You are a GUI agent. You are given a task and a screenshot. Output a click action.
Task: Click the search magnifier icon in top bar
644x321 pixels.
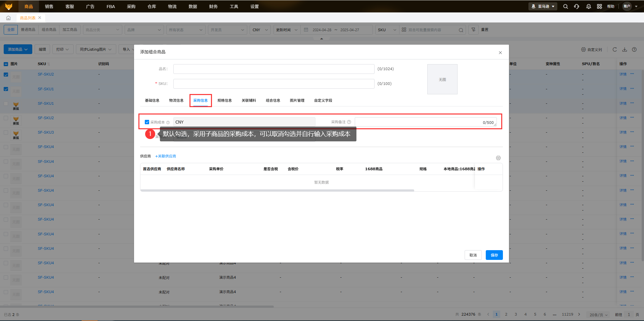[565, 6]
